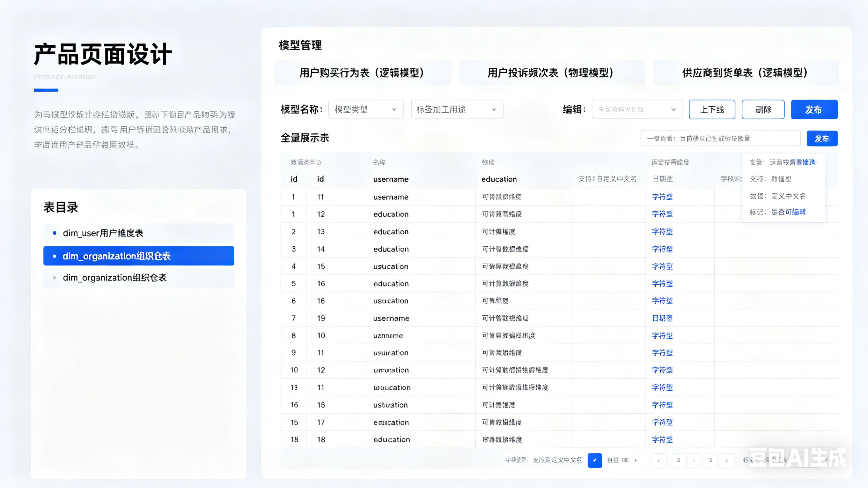868x488 pixels.
Task: Click the small arrow next to 自提 in the footer
Action: click(x=636, y=460)
